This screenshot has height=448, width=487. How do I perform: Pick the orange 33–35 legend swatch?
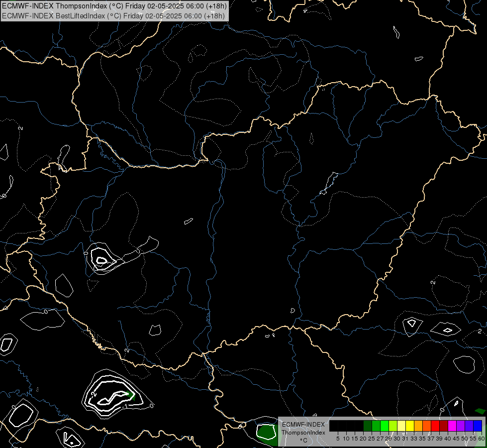418,426
